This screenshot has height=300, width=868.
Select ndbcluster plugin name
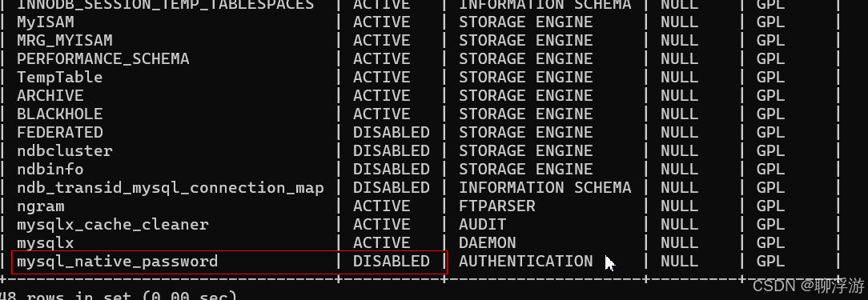(65, 150)
